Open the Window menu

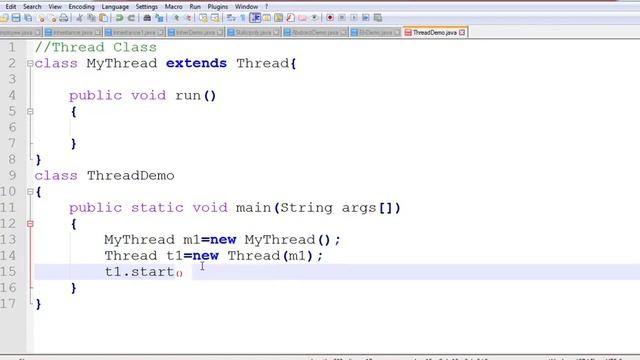(x=246, y=7)
